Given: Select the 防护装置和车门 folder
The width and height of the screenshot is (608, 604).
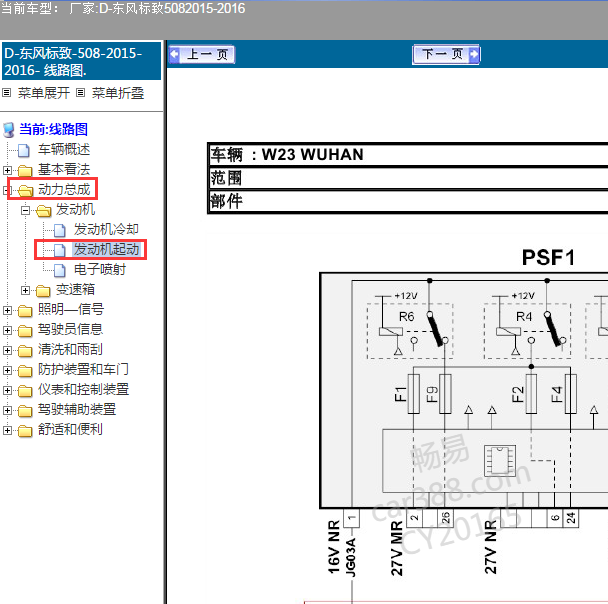Looking at the screenshot, I should point(83,369).
